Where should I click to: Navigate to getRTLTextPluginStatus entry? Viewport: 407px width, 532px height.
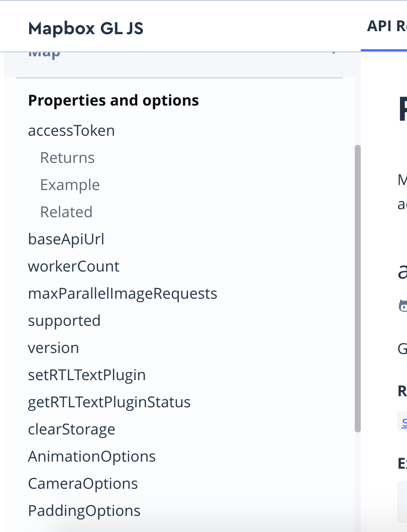click(109, 402)
